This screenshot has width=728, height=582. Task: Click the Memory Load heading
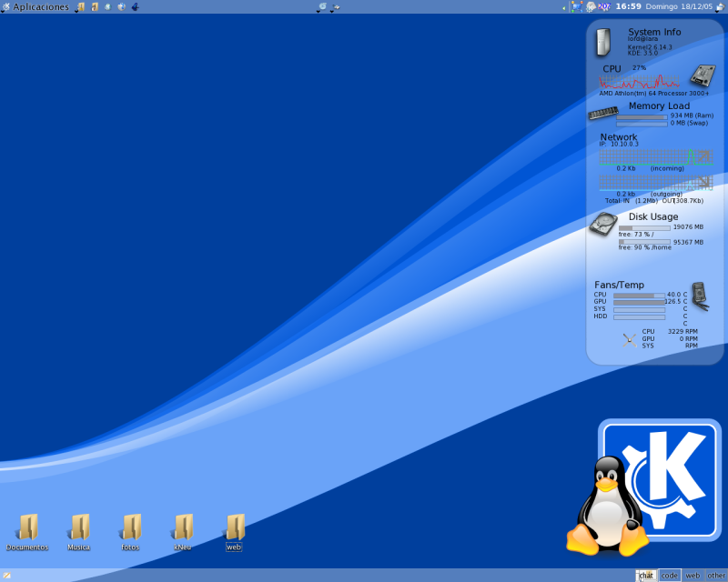(659, 105)
